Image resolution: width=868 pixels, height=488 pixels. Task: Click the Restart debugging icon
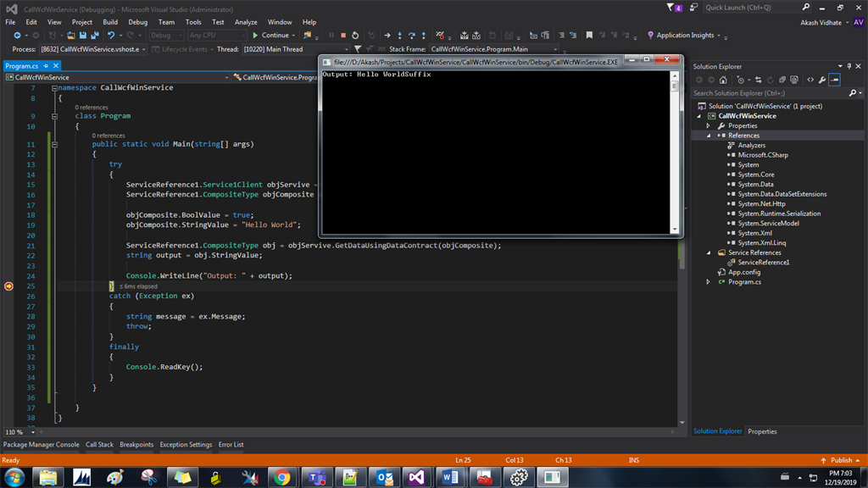pyautogui.click(x=356, y=36)
